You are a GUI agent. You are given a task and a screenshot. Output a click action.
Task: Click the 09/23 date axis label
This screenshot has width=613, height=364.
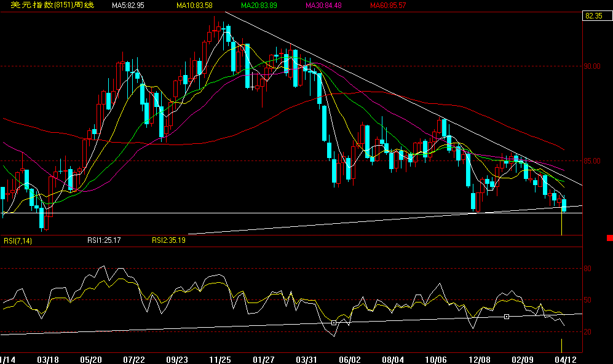point(176,360)
